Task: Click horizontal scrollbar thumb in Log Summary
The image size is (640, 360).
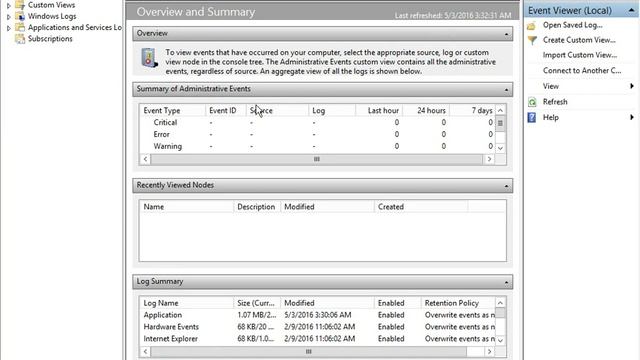Action: (309, 352)
